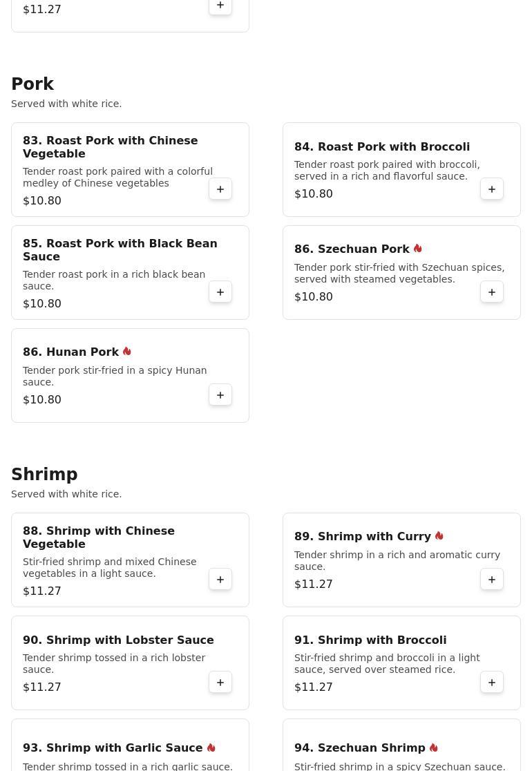Open 91. Shrimp with Broccoli item title
The height and width of the screenshot is (771, 532).
(x=370, y=640)
